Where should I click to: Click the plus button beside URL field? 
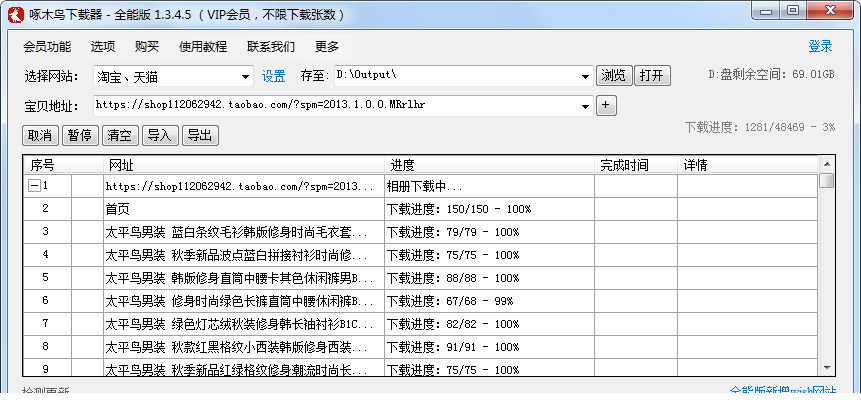pos(607,105)
